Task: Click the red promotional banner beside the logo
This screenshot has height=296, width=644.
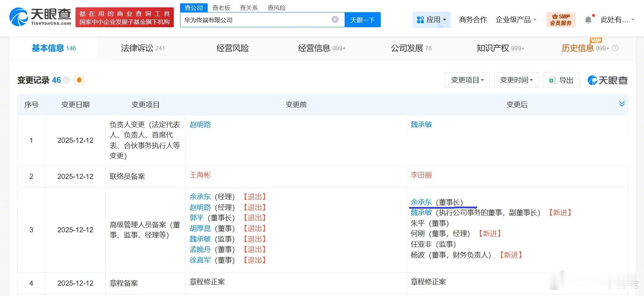Action: [x=124, y=17]
